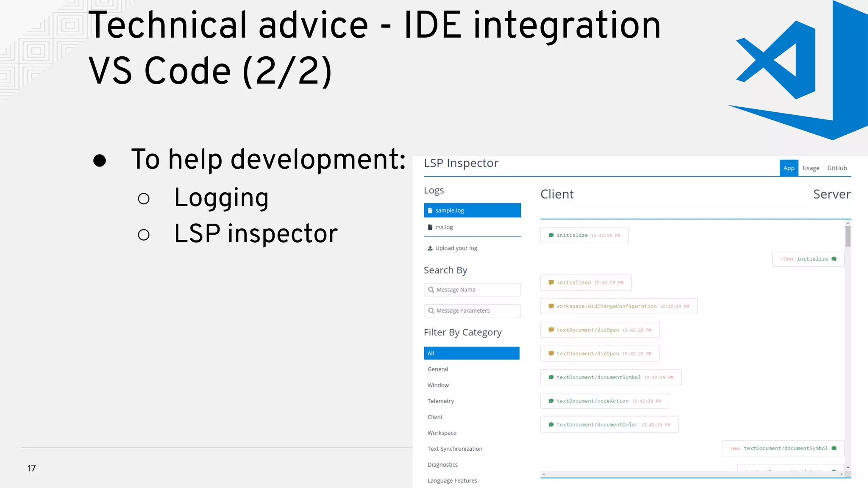The image size is (868, 488).
Task: Click yellow notification icon on initialized message
Action: tap(551, 283)
